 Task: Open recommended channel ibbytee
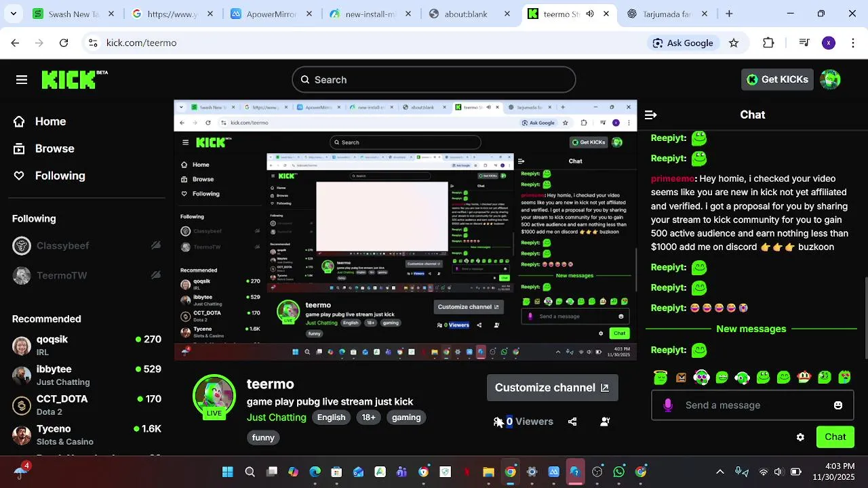coord(87,375)
